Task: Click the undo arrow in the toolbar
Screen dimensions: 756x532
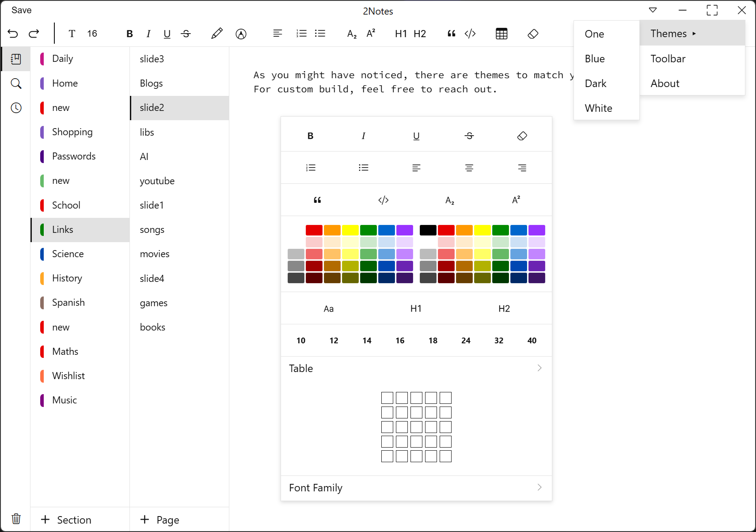Action: click(13, 34)
